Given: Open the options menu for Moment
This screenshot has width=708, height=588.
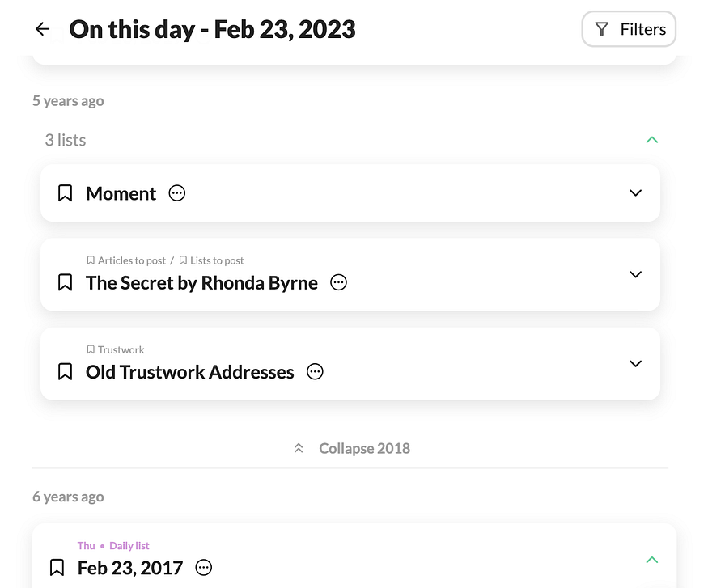Looking at the screenshot, I should click(x=176, y=193).
